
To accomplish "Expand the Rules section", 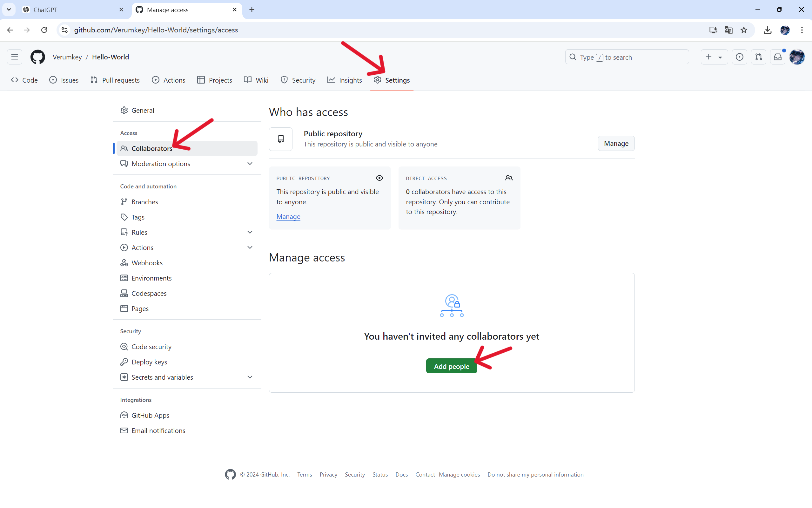I will (x=187, y=232).
